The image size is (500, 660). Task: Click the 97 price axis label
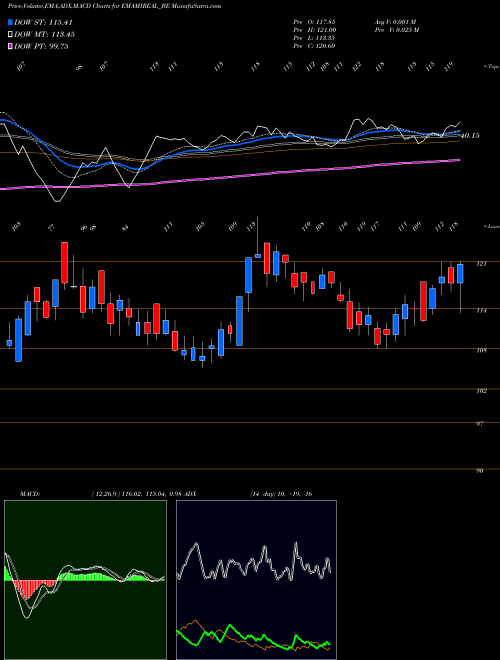(480, 424)
